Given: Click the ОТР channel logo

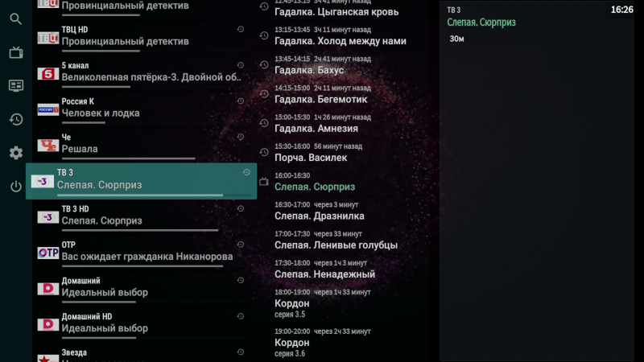Looking at the screenshot, I should [48, 253].
